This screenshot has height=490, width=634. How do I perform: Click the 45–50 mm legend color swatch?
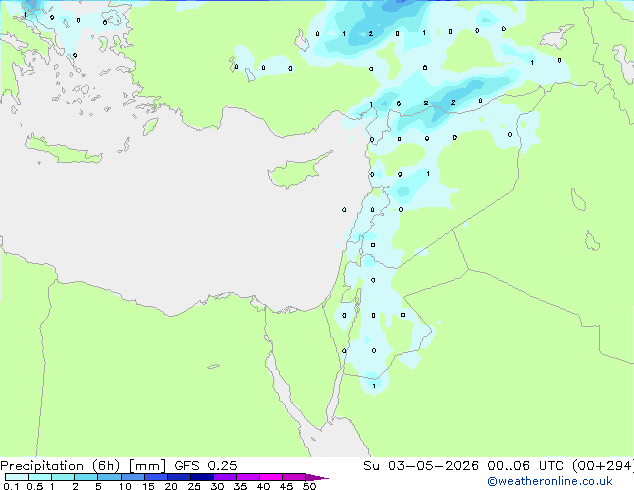(294, 477)
